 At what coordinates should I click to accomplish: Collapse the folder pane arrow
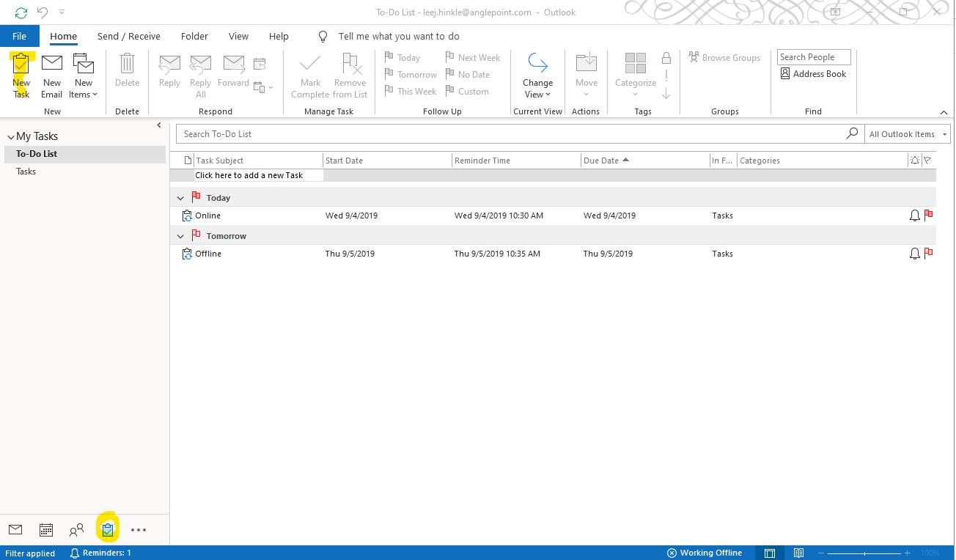(159, 125)
